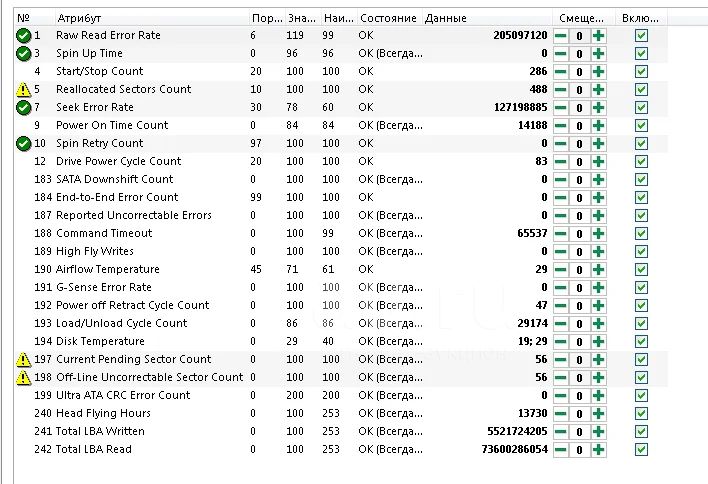The width and height of the screenshot is (708, 484).
Task: Click minus icon for Load/Unload Cycle Count
Action: [560, 324]
